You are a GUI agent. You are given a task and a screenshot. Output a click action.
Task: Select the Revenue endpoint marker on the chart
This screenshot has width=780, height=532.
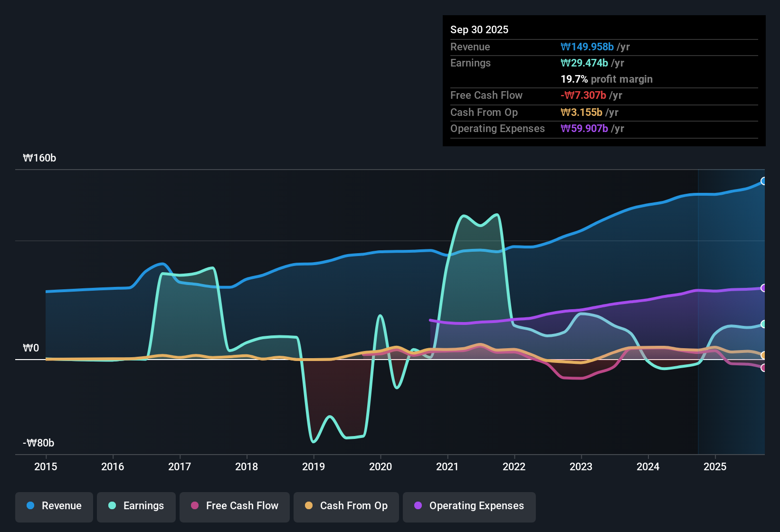(x=764, y=181)
